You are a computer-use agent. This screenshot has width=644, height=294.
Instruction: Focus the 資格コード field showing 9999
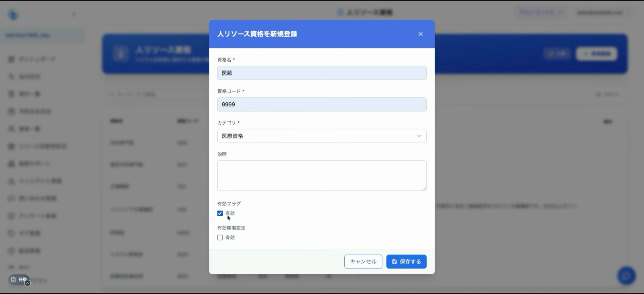point(322,105)
